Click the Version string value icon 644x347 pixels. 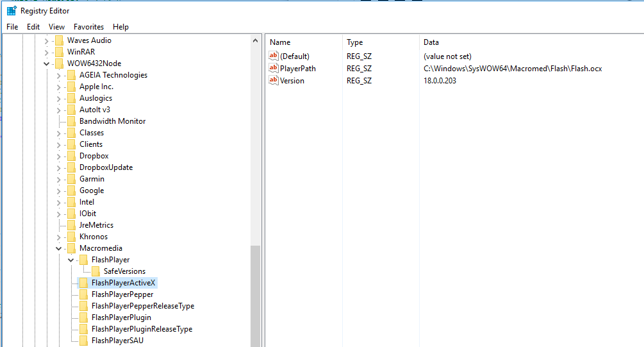click(274, 81)
